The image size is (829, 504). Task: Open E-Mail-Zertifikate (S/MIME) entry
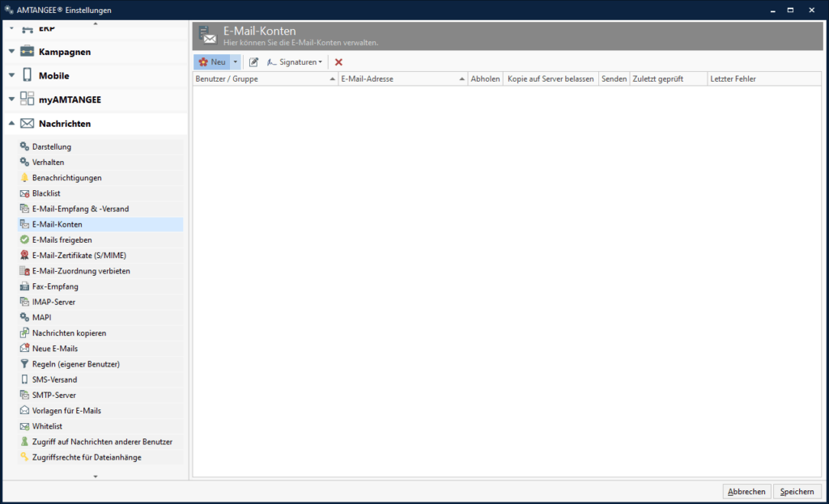[100, 255]
